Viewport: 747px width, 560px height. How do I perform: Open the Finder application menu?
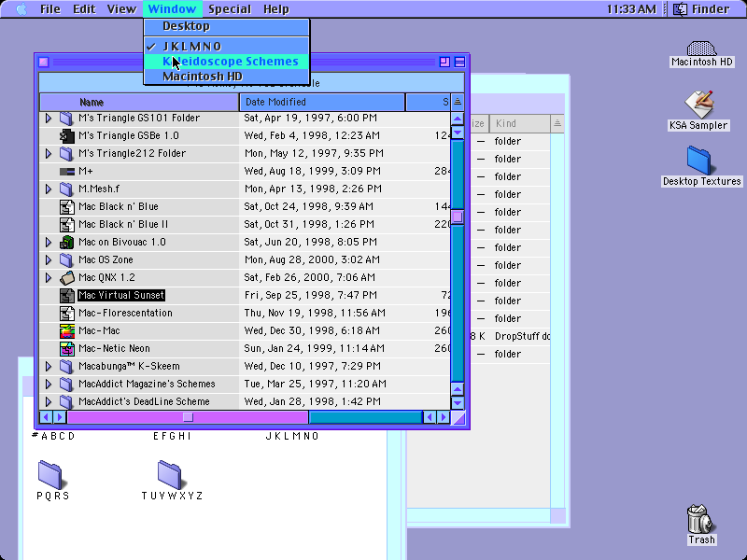point(703,9)
